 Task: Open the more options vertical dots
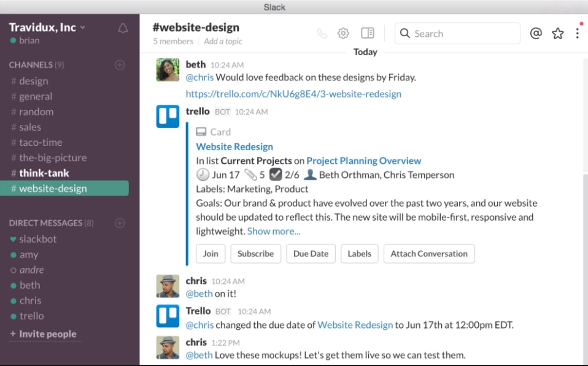[578, 33]
